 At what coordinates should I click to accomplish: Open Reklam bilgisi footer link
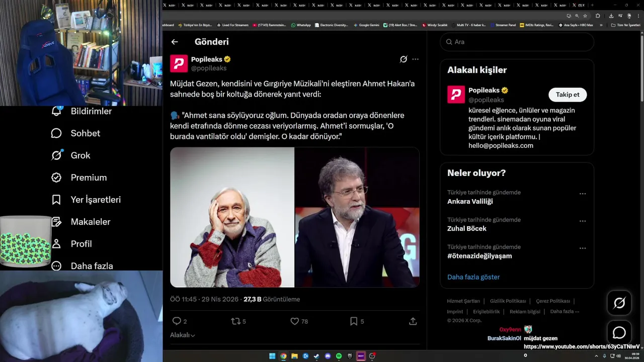tap(525, 312)
